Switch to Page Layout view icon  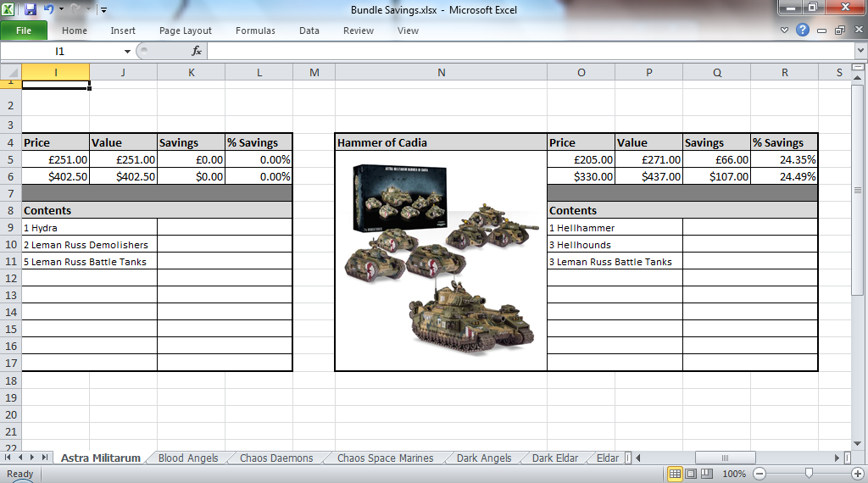click(x=691, y=474)
